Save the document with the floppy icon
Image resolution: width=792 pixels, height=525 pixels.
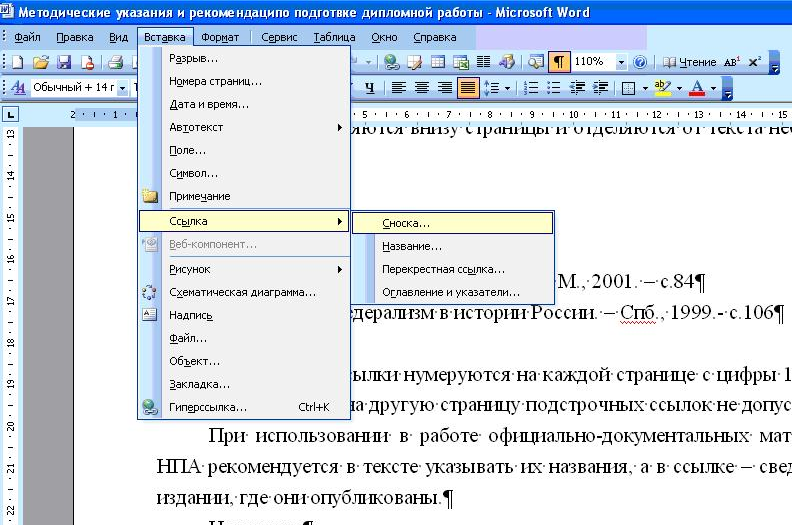(64, 62)
